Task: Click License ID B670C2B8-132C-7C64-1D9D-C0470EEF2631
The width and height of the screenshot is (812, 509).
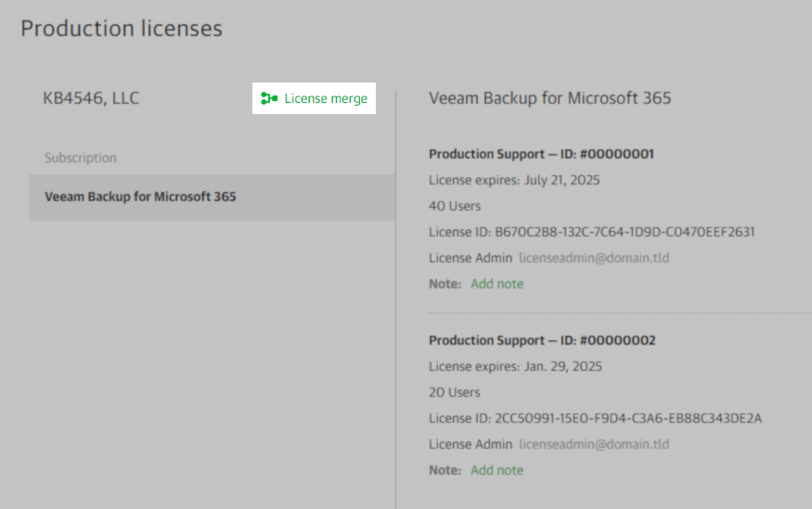Action: click(x=592, y=232)
